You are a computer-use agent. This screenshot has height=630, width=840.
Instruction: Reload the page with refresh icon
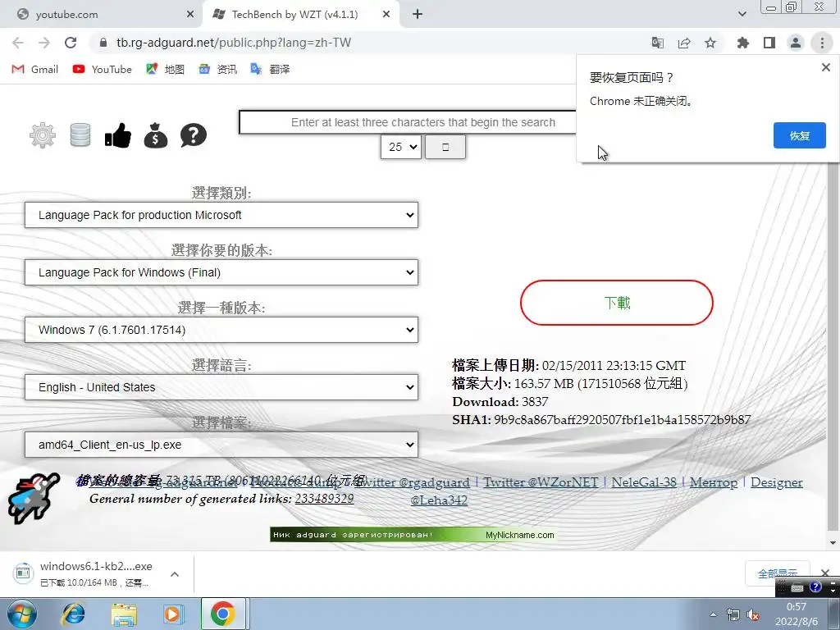71,43
